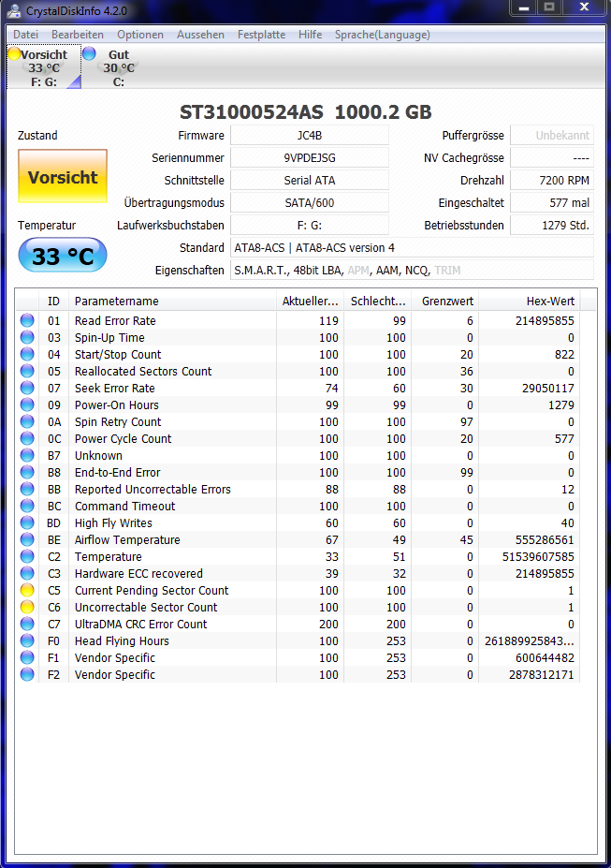This screenshot has height=868, width=611.
Task: Click the Schnittstelle field Serial ATA
Action: point(309,180)
